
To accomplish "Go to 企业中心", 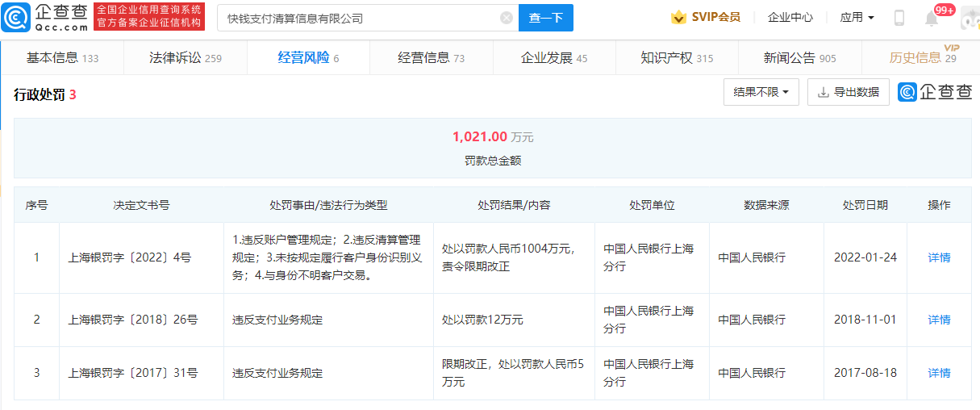I will [790, 17].
